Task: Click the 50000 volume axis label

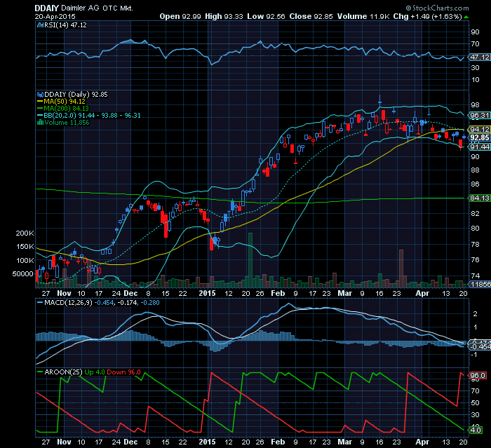Action: pyautogui.click(x=23, y=273)
